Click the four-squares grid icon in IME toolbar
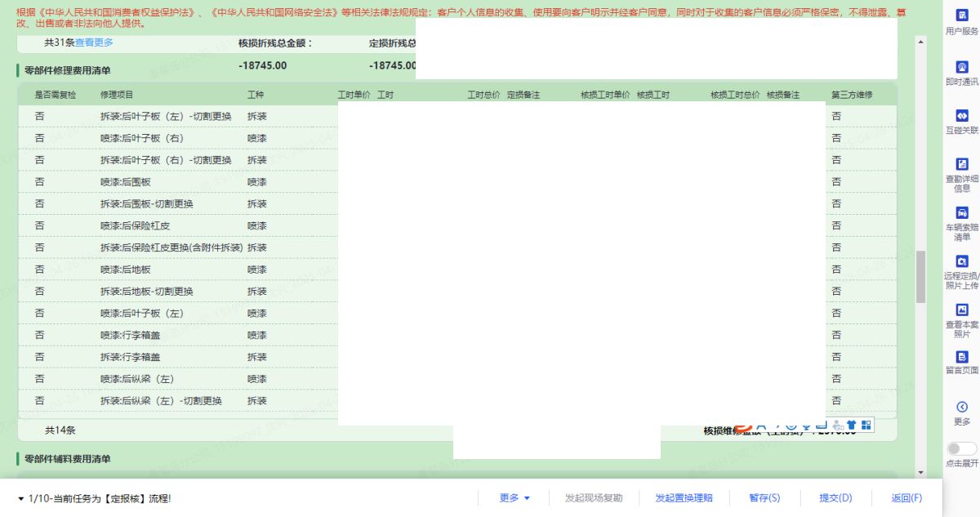Viewport: 980px width, 517px height. pyautogui.click(x=866, y=425)
